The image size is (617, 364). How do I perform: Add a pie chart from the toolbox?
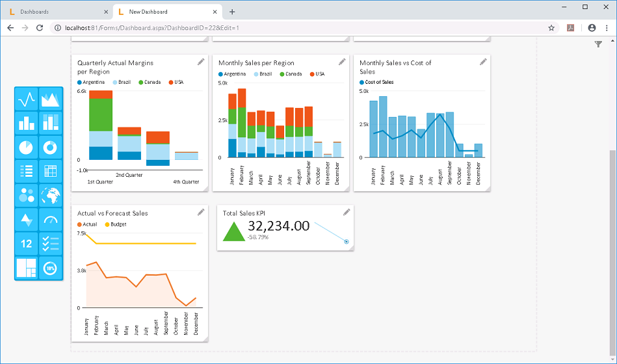27,148
